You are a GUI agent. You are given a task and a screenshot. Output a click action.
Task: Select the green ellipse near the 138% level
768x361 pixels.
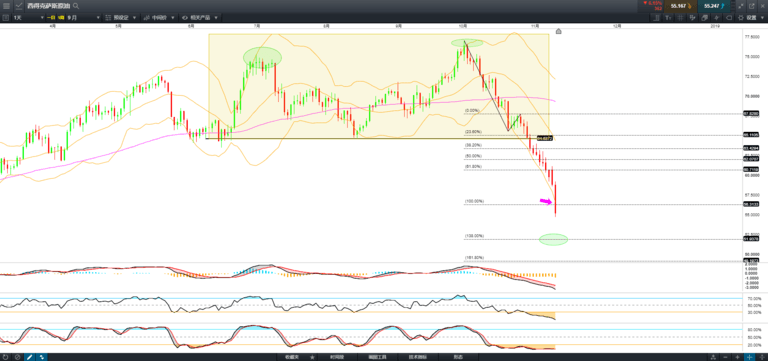553,240
